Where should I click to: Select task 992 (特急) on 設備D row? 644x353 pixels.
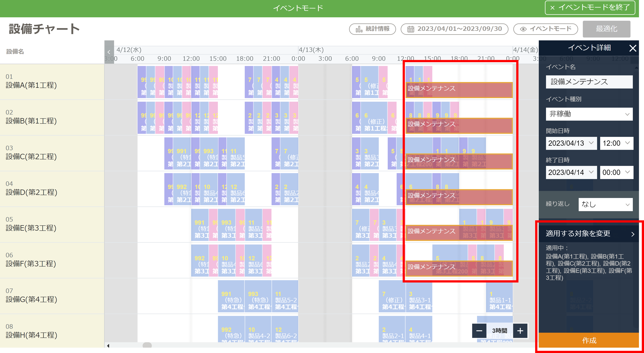[182, 189]
